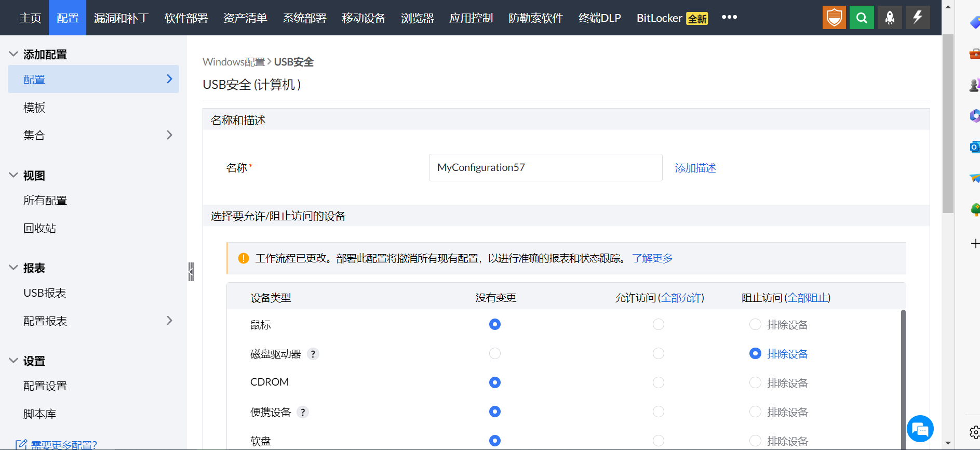Open the 移动设备 tab
This screenshot has height=450, width=980.
pyautogui.click(x=364, y=18)
